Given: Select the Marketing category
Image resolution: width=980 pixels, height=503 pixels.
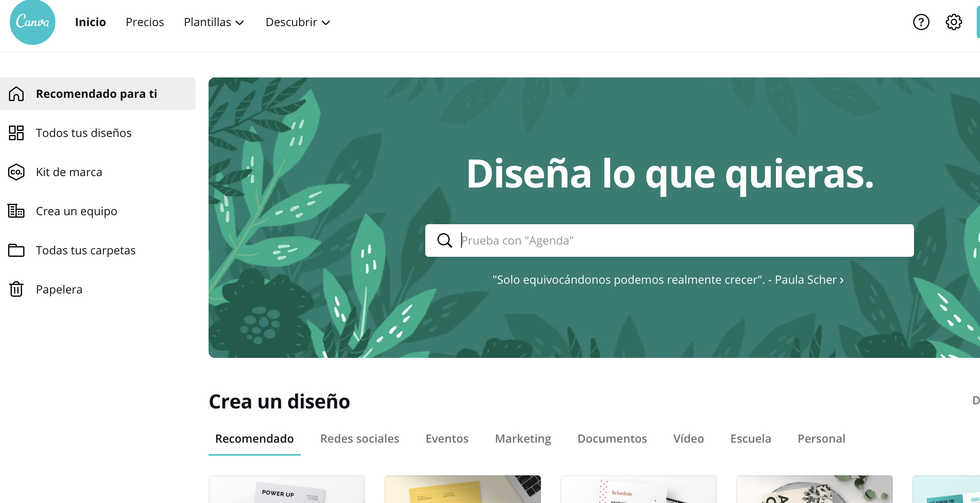Looking at the screenshot, I should pyautogui.click(x=523, y=439).
